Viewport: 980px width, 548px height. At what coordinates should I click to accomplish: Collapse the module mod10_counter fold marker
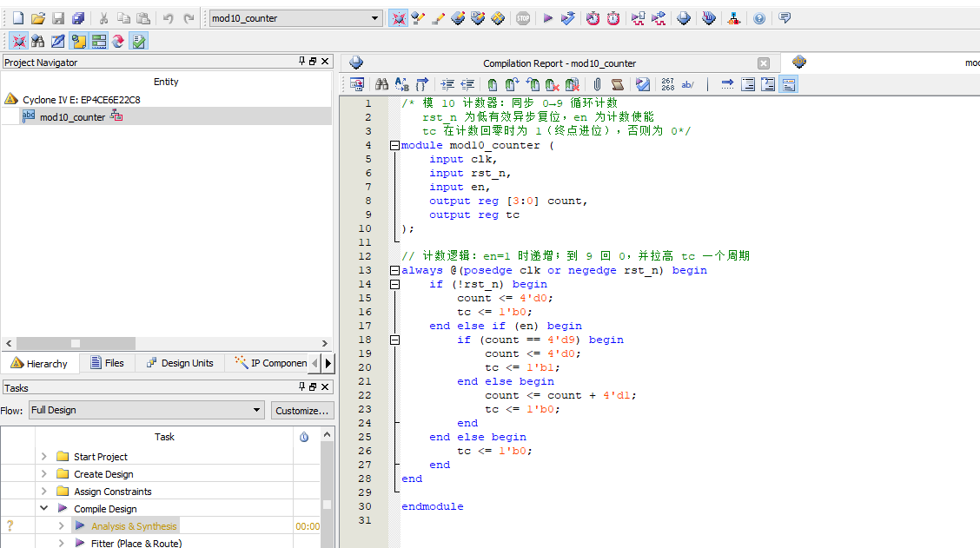pyautogui.click(x=394, y=146)
